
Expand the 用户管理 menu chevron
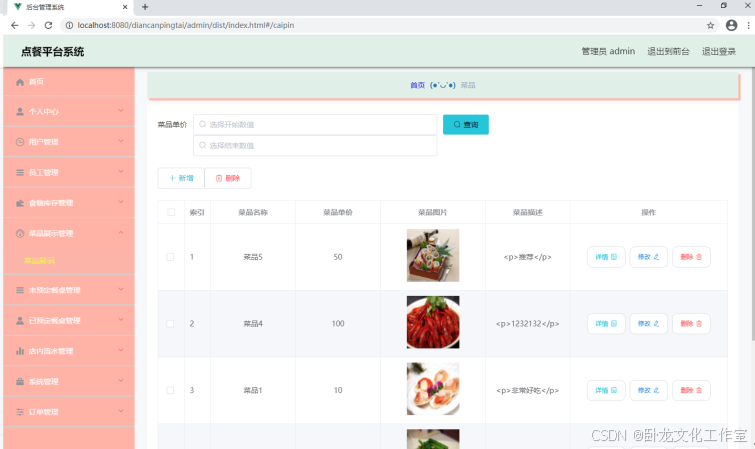pyautogui.click(x=121, y=141)
